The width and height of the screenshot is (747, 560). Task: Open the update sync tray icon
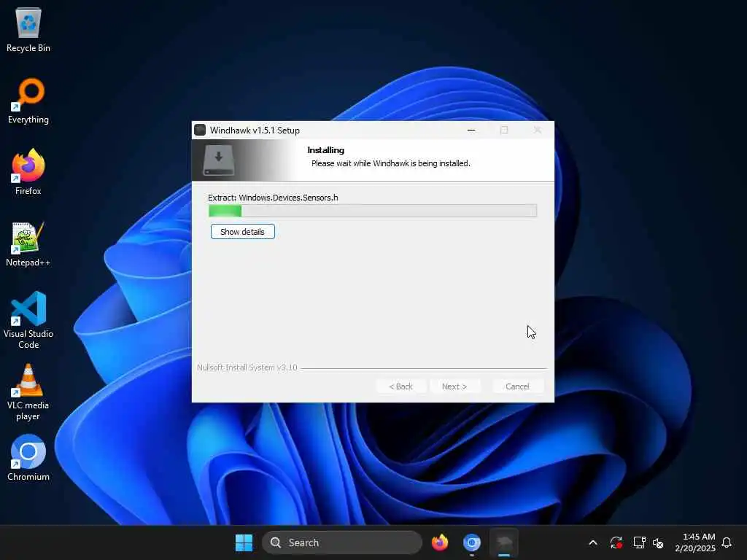pyautogui.click(x=616, y=542)
